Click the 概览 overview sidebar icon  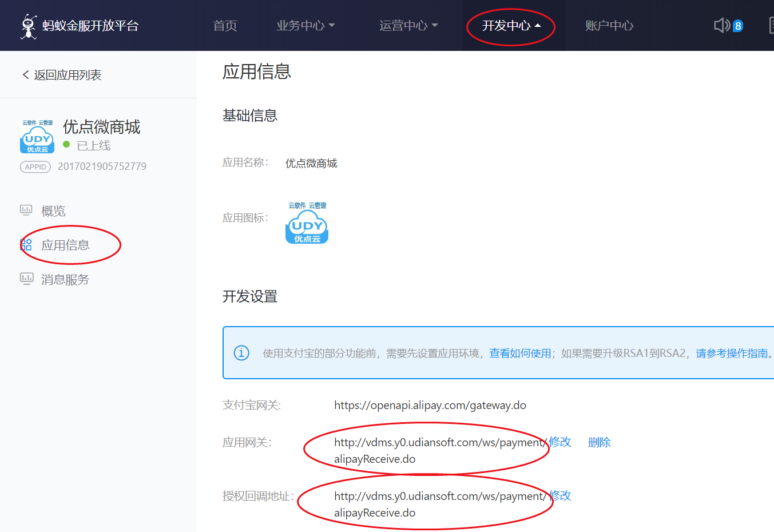26,211
